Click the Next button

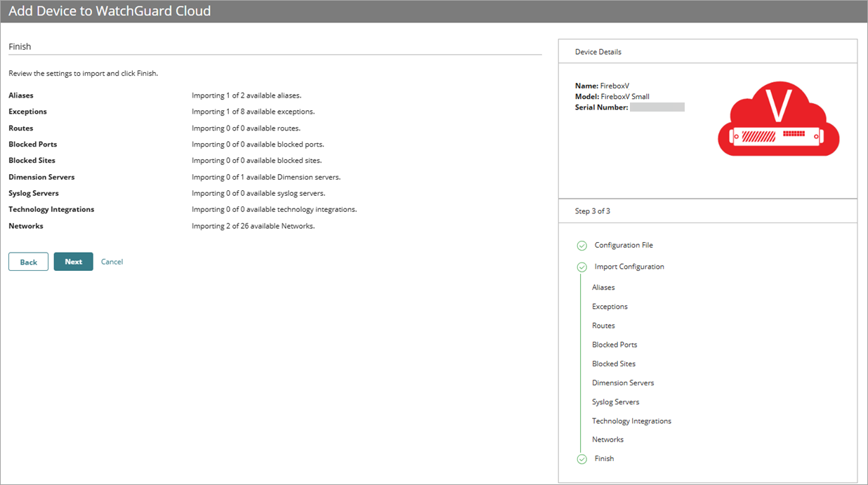pos(74,262)
